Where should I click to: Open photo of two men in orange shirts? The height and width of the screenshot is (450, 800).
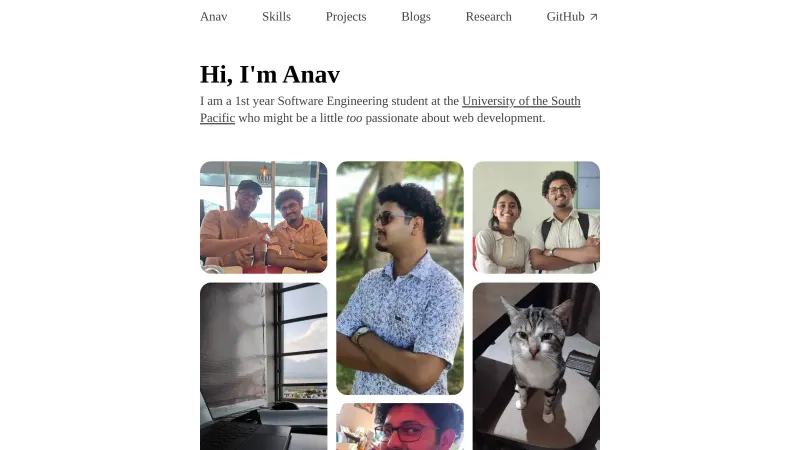tap(263, 217)
